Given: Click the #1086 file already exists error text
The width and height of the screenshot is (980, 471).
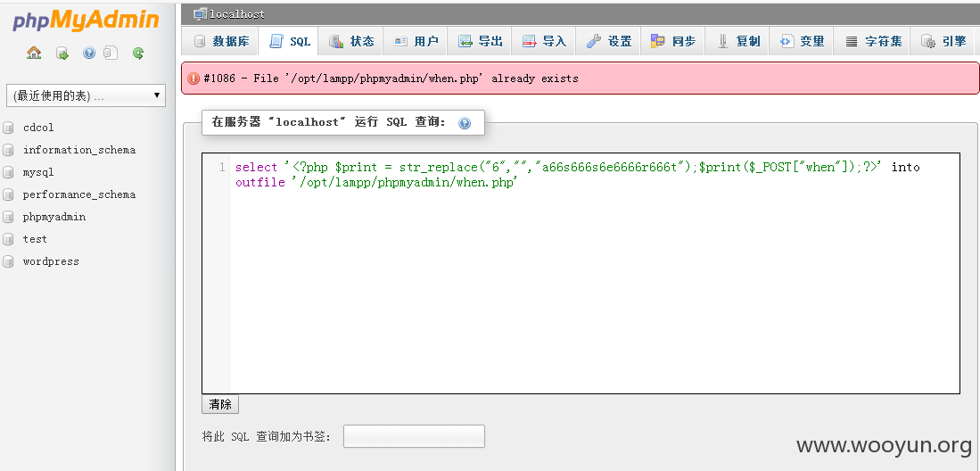Looking at the screenshot, I should pyautogui.click(x=391, y=78).
